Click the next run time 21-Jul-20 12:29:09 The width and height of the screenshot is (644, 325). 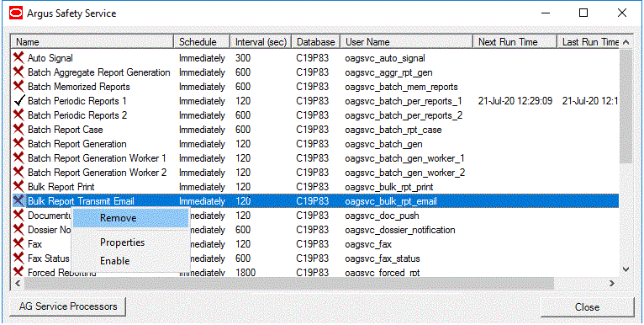click(x=515, y=101)
